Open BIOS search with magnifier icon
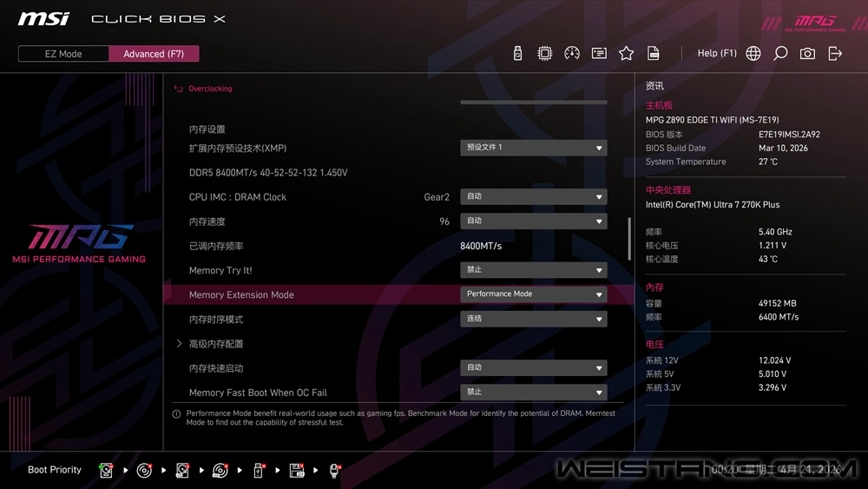Image resolution: width=868 pixels, height=489 pixels. click(x=780, y=53)
